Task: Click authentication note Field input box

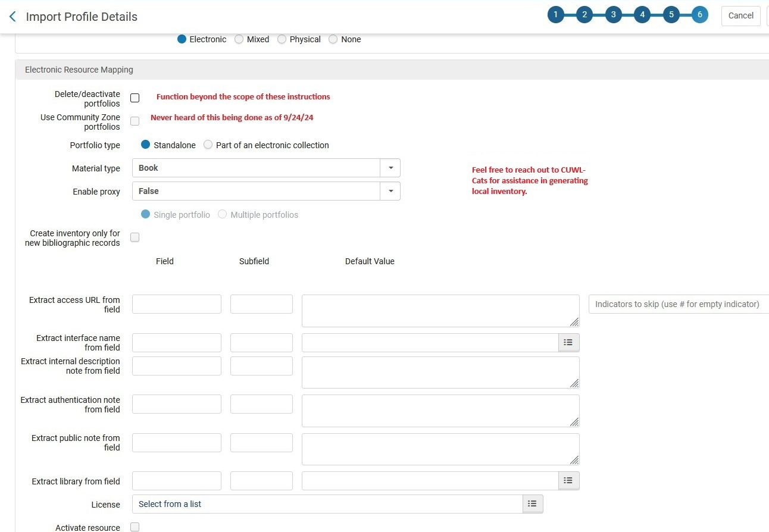Action: (177, 404)
